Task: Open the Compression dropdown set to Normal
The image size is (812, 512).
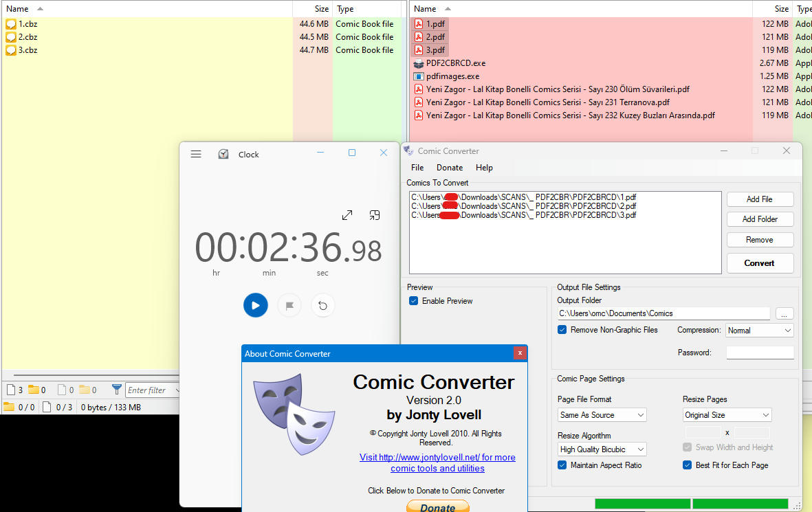Action: tap(759, 331)
